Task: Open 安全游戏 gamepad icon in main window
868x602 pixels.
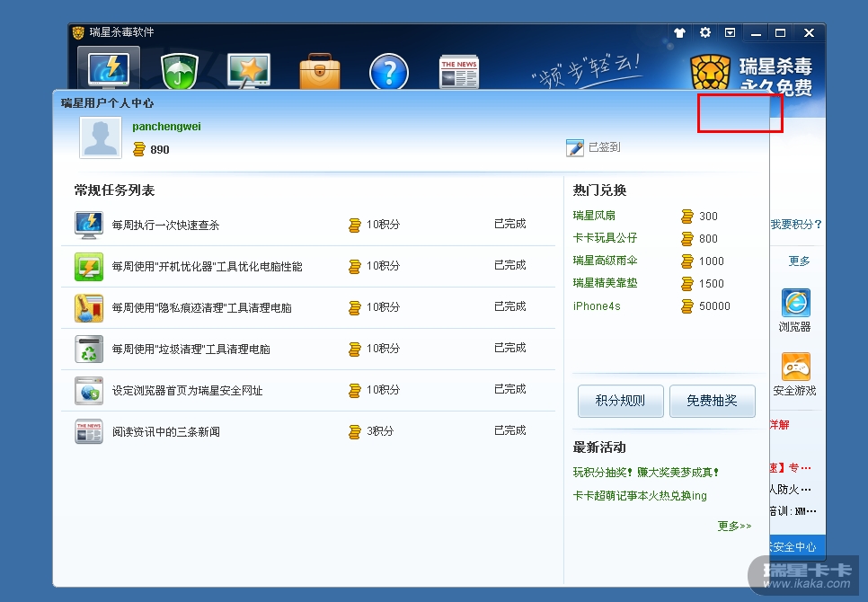Action: 795,367
